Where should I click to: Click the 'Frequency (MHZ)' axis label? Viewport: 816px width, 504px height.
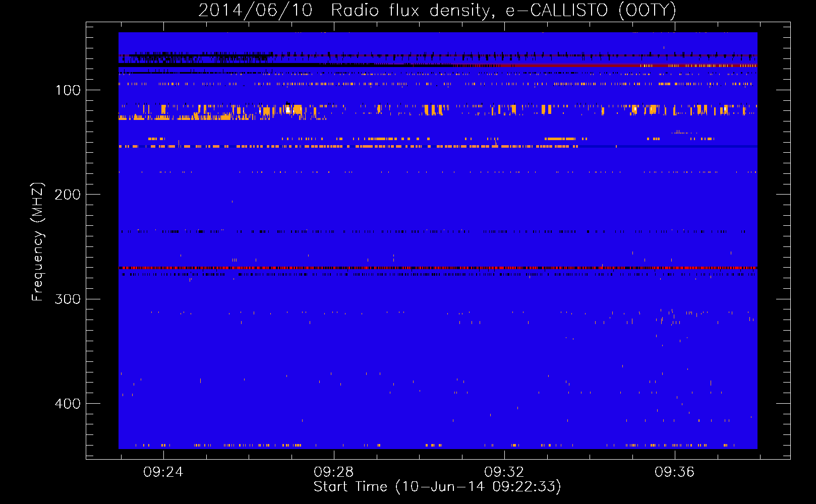pos(38,242)
